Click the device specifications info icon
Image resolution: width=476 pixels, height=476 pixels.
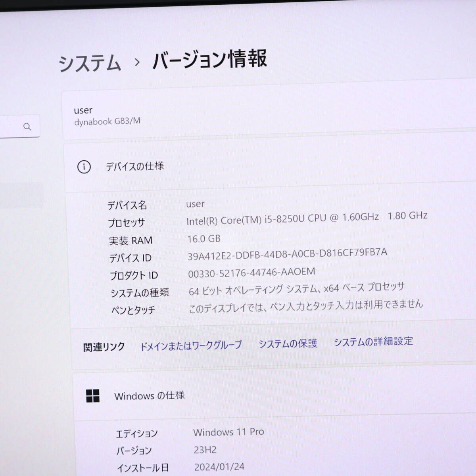pyautogui.click(x=84, y=167)
